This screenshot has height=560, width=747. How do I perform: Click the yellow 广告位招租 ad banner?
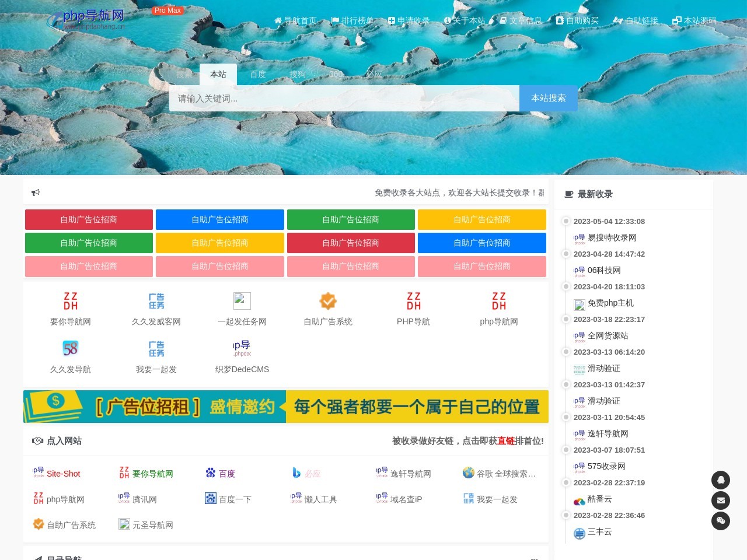286,407
